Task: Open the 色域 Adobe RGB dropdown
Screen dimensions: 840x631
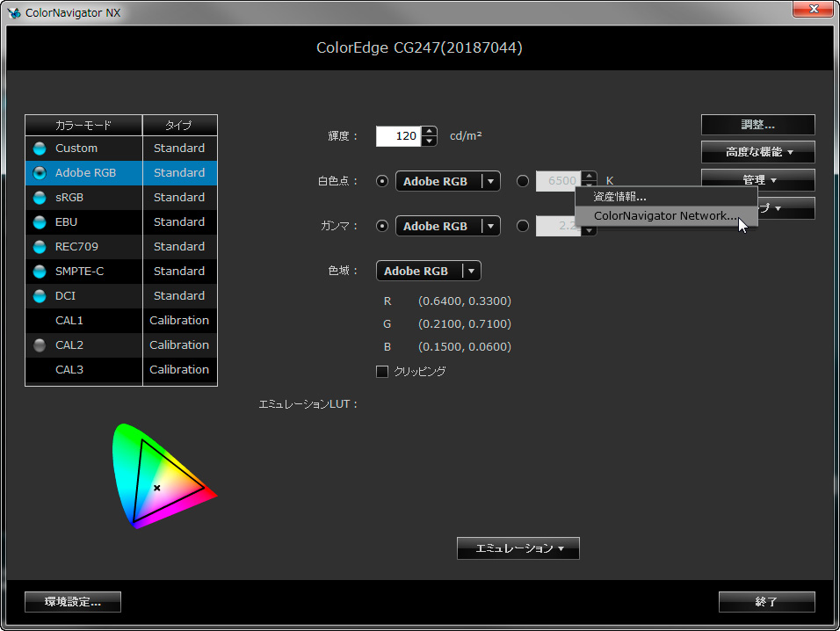Action: click(429, 271)
